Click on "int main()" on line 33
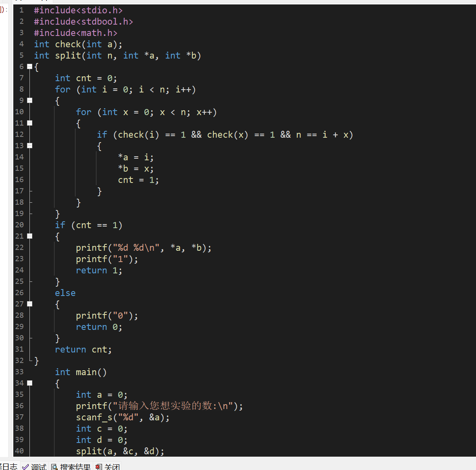 [81, 372]
